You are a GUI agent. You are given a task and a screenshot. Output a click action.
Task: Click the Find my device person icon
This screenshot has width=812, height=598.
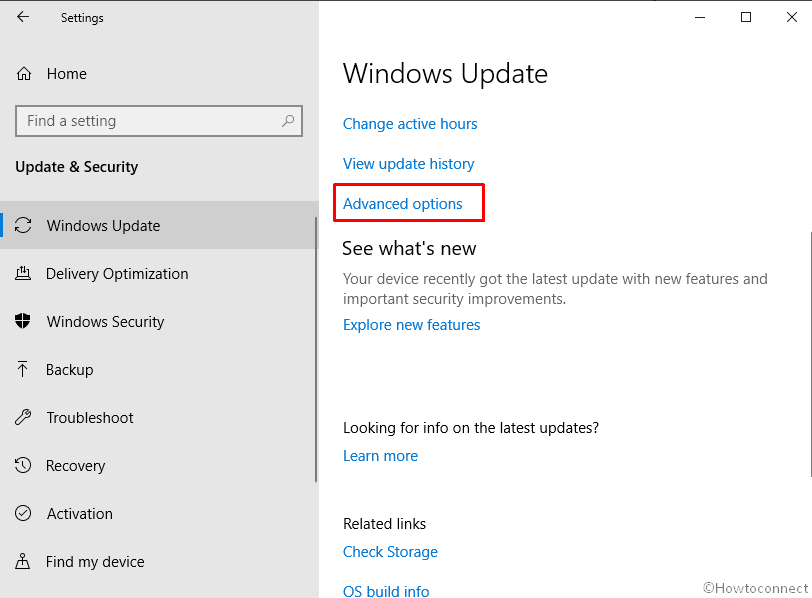23,561
